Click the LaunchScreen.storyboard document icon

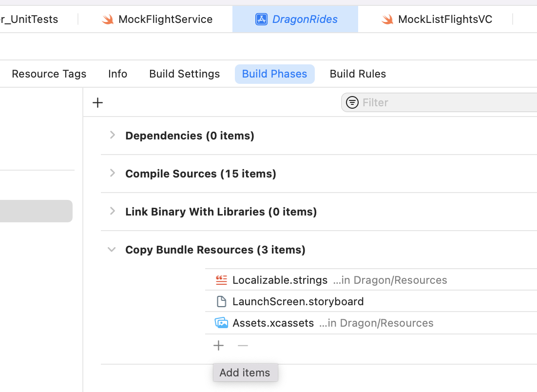click(x=222, y=301)
